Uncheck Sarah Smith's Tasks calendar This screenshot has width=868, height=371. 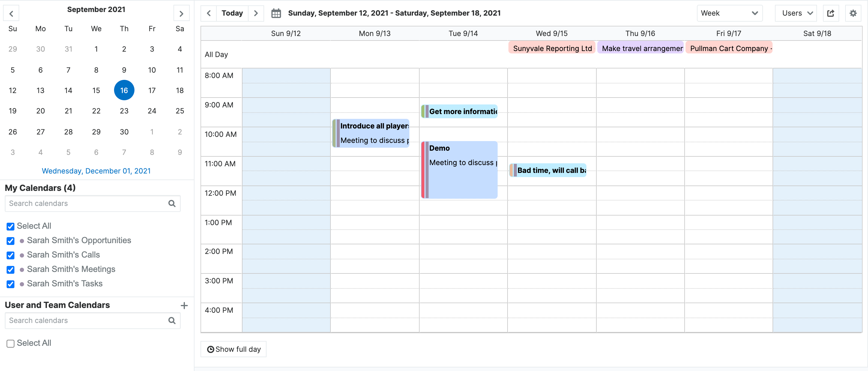tap(10, 284)
